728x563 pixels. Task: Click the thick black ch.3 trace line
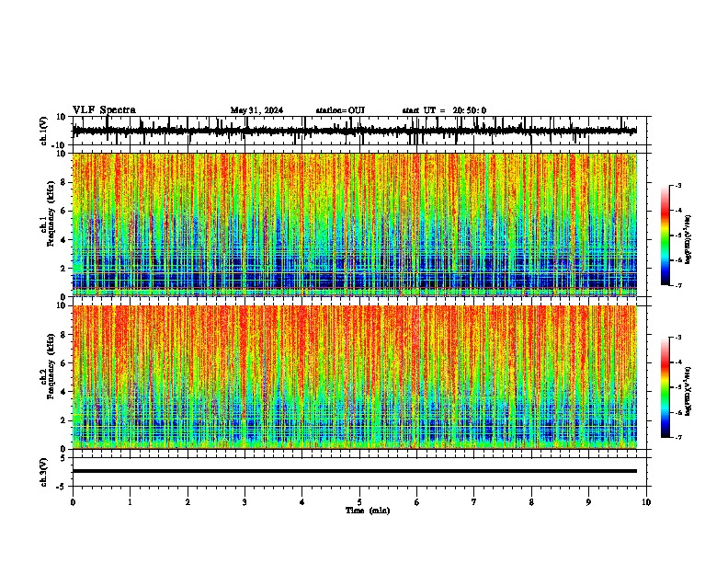pos(354,471)
